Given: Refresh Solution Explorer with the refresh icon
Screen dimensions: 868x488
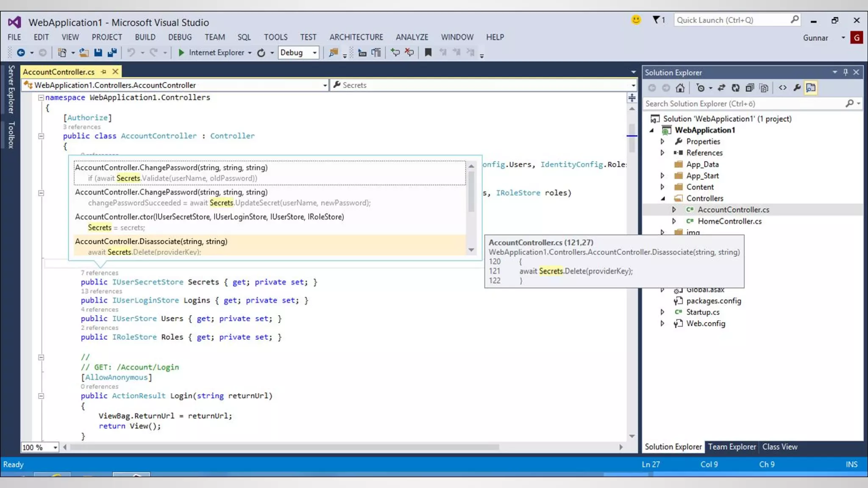Looking at the screenshot, I should point(736,88).
